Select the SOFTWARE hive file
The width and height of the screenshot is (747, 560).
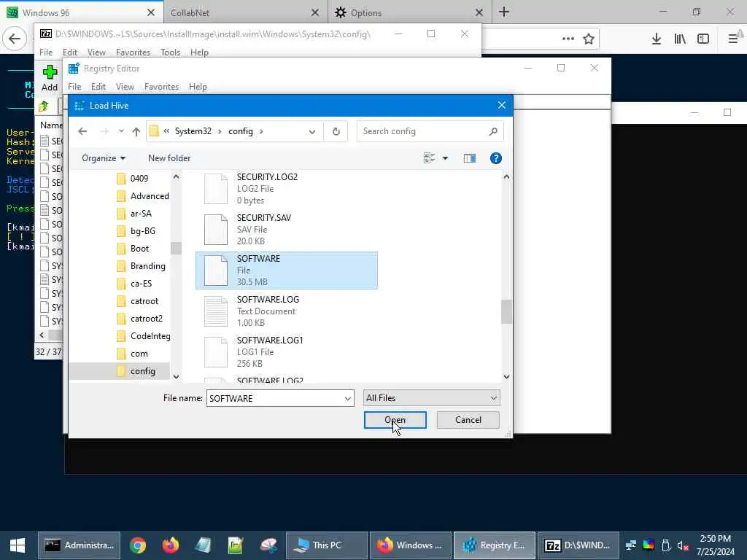pyautogui.click(x=287, y=271)
